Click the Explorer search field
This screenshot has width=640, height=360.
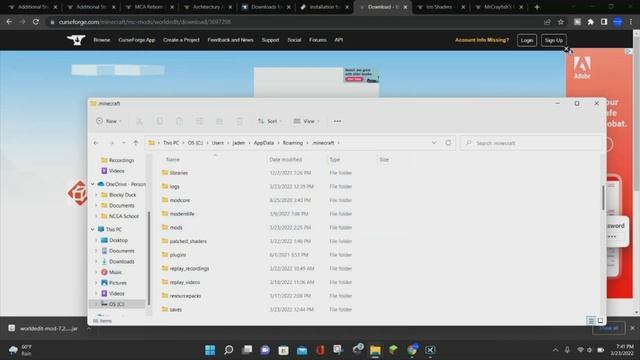point(531,143)
